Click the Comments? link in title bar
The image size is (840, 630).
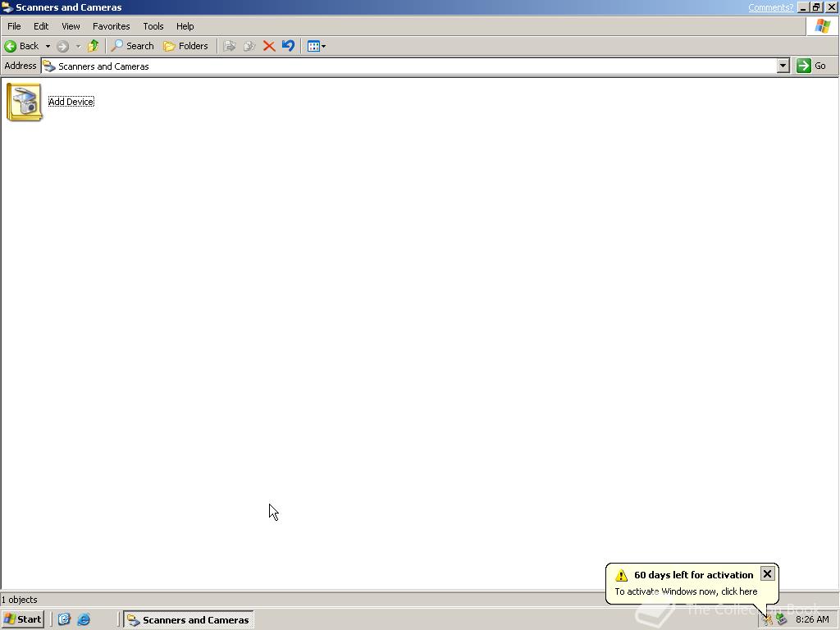770,7
